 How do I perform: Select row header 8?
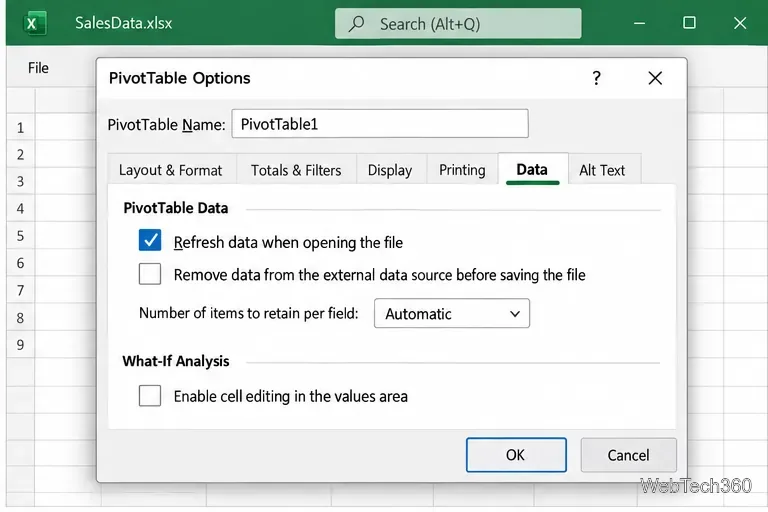[x=20, y=318]
